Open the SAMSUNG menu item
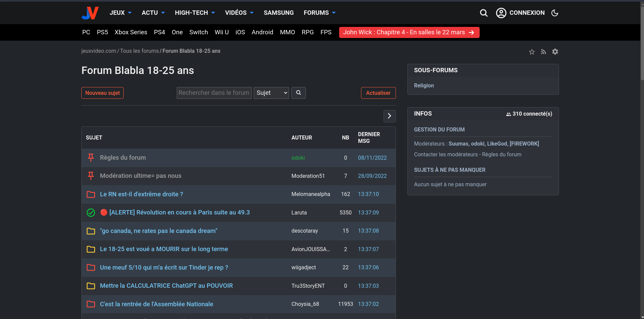The height and width of the screenshot is (319, 644). (x=278, y=13)
